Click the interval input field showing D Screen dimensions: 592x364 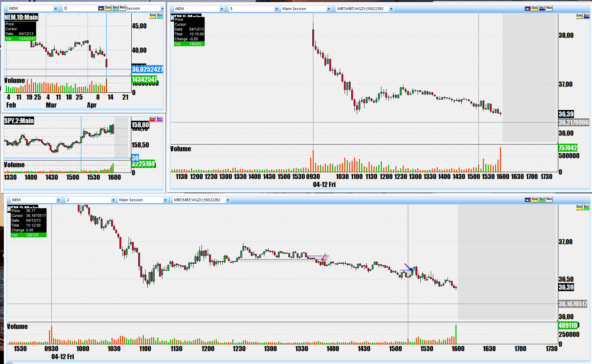[80, 8]
